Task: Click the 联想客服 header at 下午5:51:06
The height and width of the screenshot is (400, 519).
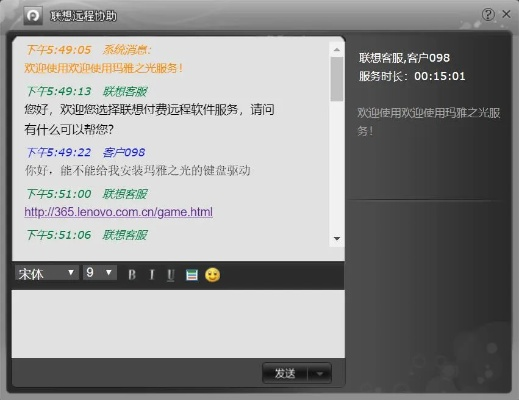Action: (86, 235)
